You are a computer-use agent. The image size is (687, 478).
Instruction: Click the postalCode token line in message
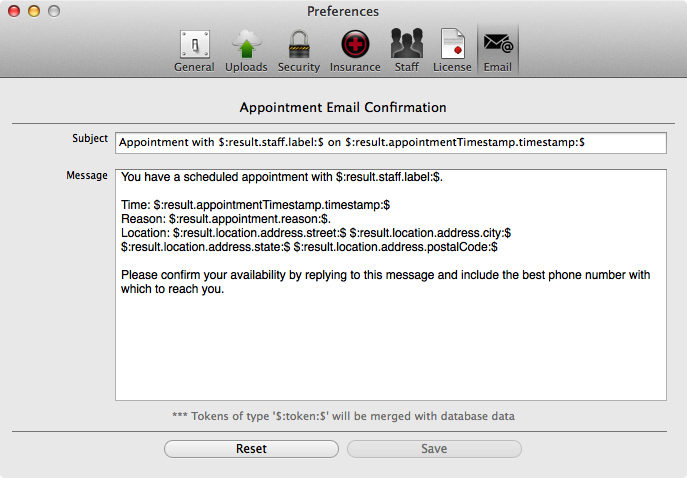tap(309, 247)
